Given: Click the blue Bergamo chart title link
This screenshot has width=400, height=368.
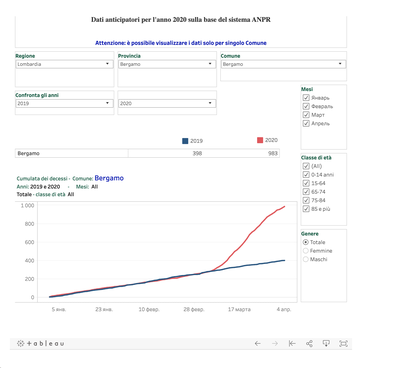Looking at the screenshot, I should (x=109, y=178).
